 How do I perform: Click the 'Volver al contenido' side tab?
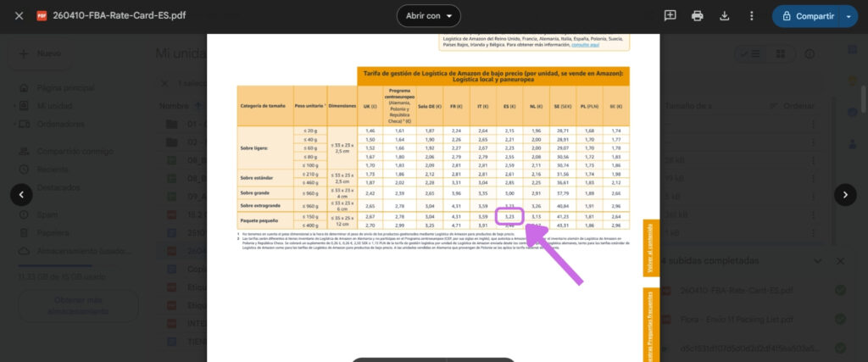coord(651,247)
